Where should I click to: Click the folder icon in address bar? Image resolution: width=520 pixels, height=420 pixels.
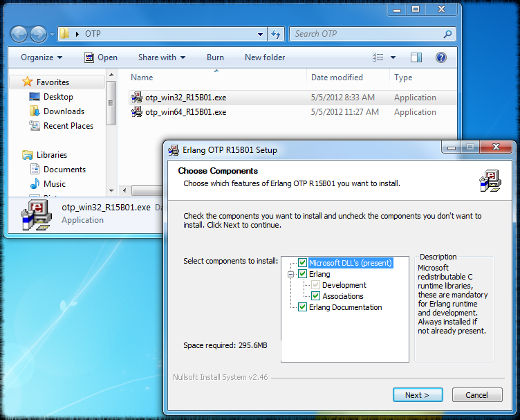[65, 33]
